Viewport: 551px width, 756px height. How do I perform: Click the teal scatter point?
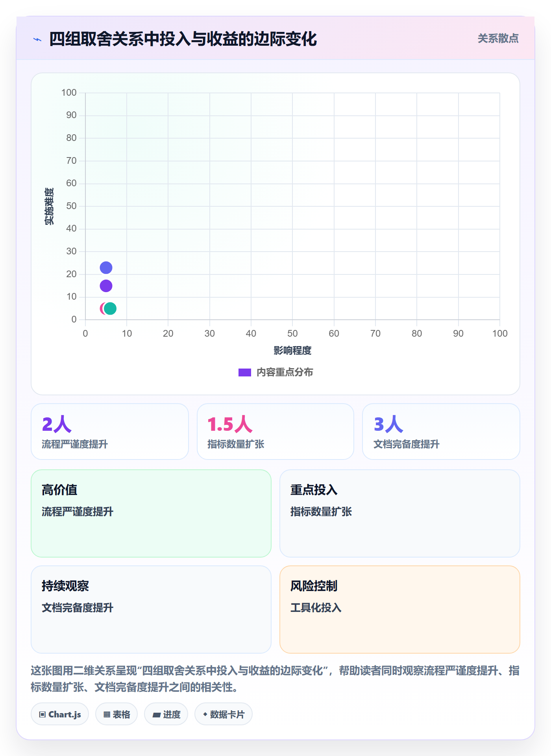tap(110, 309)
